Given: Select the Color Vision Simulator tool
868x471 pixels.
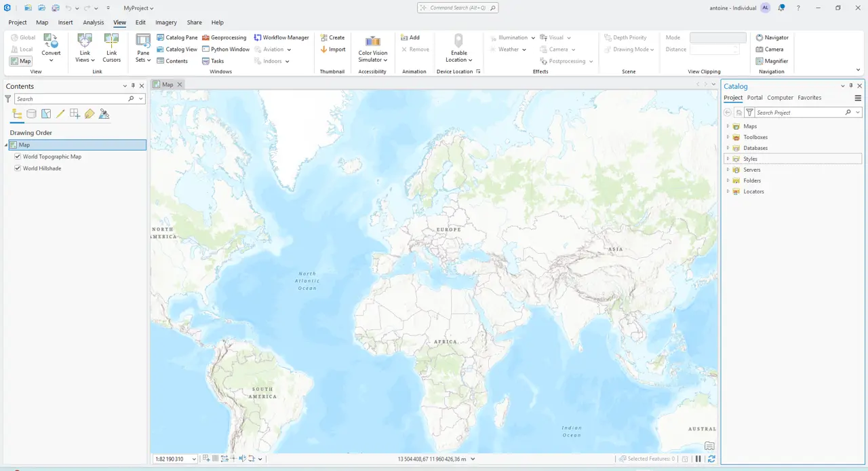Looking at the screenshot, I should pos(372,49).
